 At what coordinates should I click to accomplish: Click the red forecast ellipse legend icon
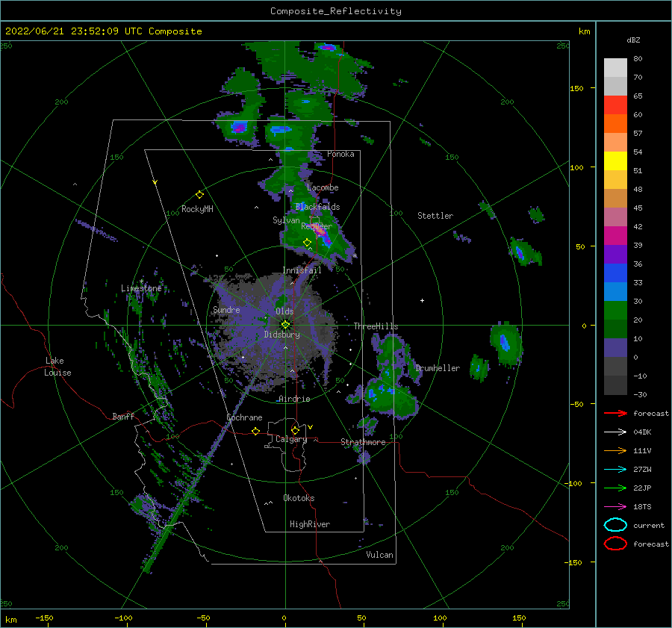coord(615,544)
